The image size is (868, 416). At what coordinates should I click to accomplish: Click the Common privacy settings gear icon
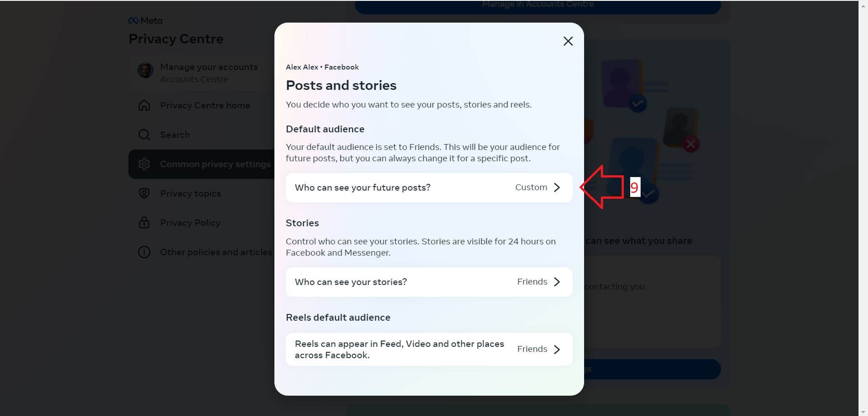(144, 164)
